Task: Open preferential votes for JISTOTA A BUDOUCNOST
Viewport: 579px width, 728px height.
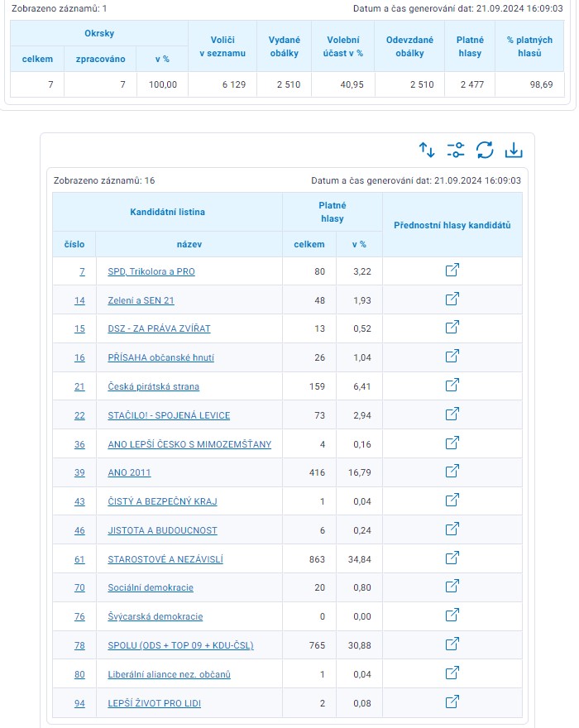Action: coord(452,529)
